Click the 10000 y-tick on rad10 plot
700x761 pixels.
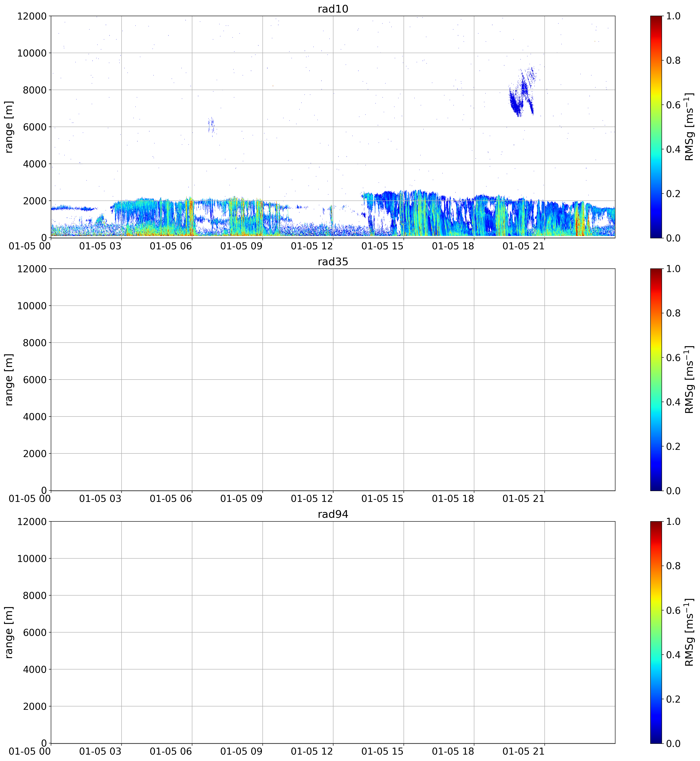tap(32, 53)
